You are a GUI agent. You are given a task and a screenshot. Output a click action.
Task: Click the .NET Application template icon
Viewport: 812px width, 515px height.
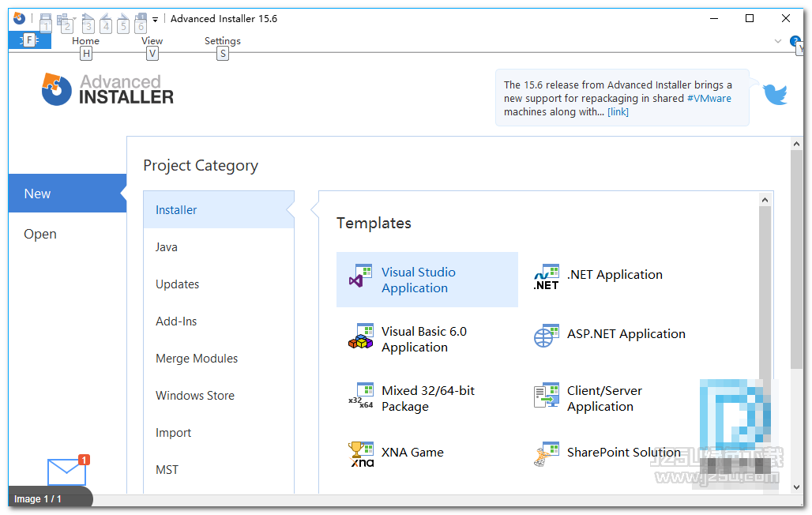coord(547,276)
